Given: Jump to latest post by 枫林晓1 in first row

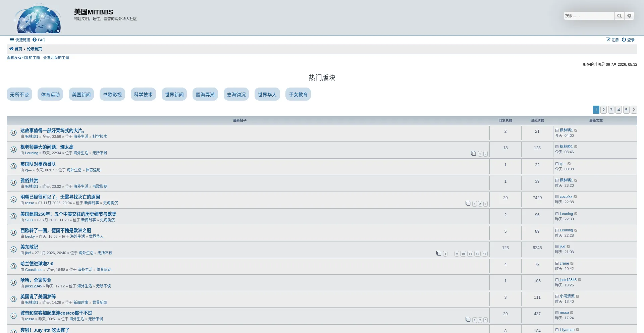Looking at the screenshot, I should pos(576,130).
